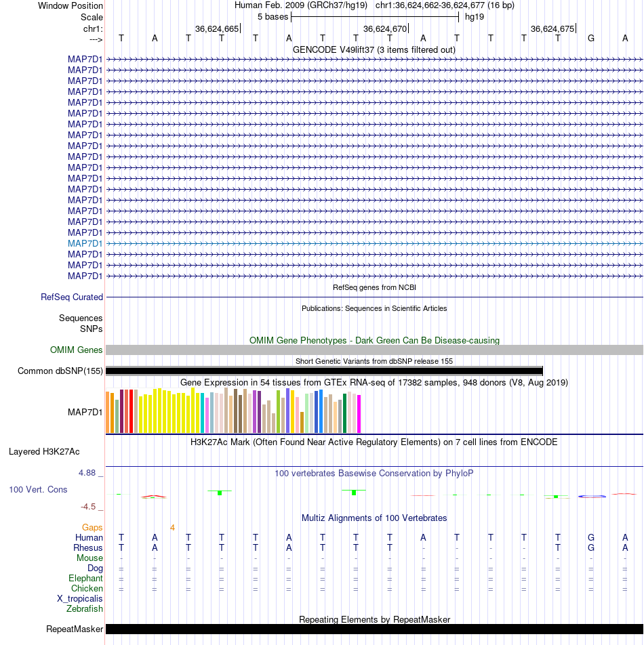Viewport: 644px width, 645px height.
Task: Click the RepeatMasker track label
Action: click(75, 629)
